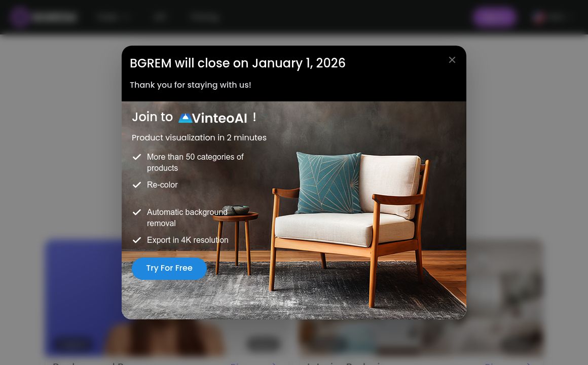This screenshot has width=588, height=365.
Task: Click the teal patterned pillow in image
Action: pyautogui.click(x=328, y=182)
